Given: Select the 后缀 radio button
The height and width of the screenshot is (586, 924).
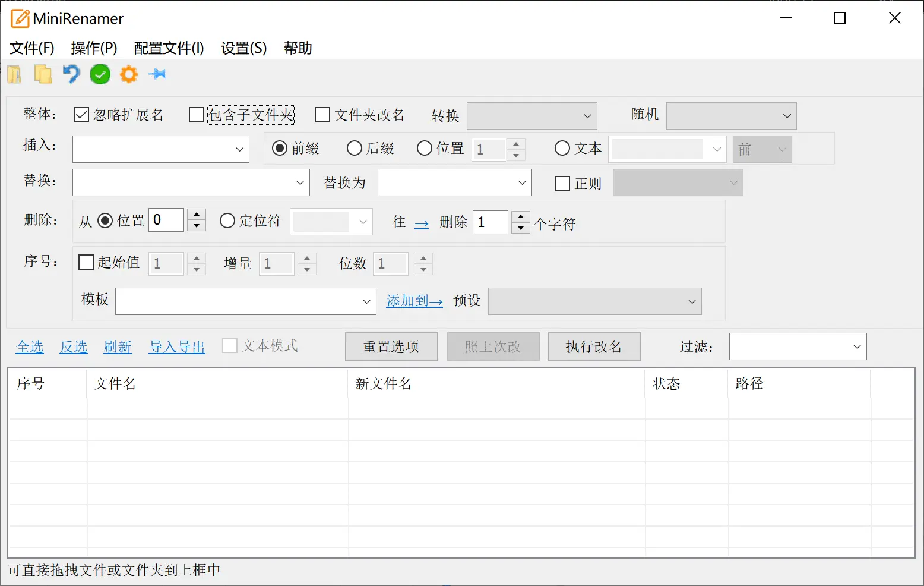Looking at the screenshot, I should pyautogui.click(x=355, y=148).
